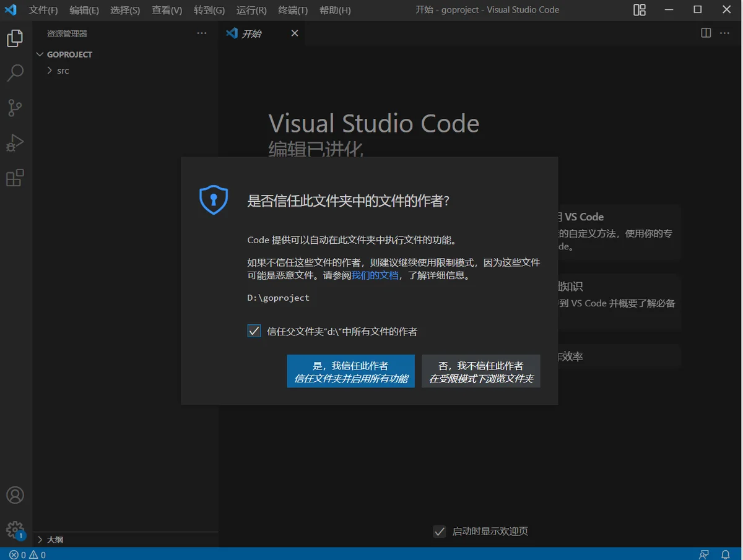Toggle trust parent folder d:\ checkbox
This screenshot has height=560, width=743.
pos(254,331)
